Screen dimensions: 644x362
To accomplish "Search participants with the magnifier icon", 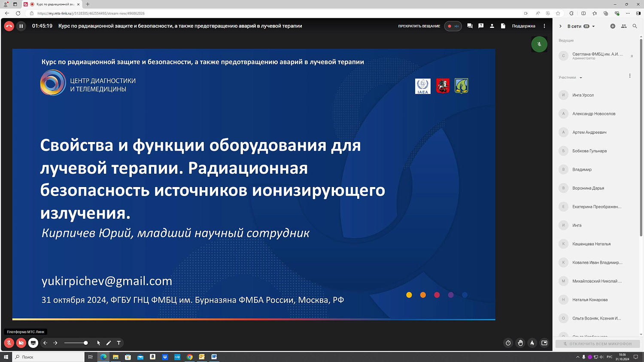I will (x=635, y=26).
